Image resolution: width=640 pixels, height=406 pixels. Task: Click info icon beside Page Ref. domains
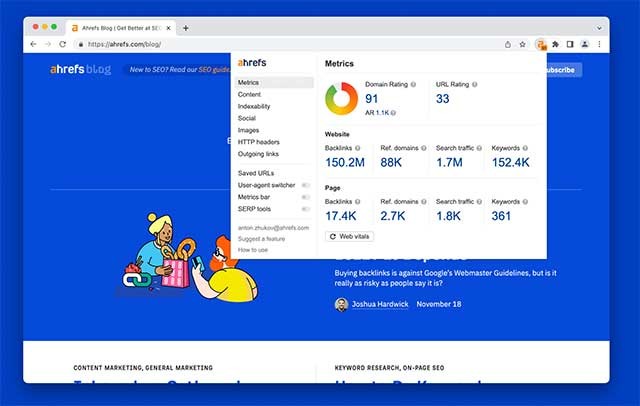(424, 202)
